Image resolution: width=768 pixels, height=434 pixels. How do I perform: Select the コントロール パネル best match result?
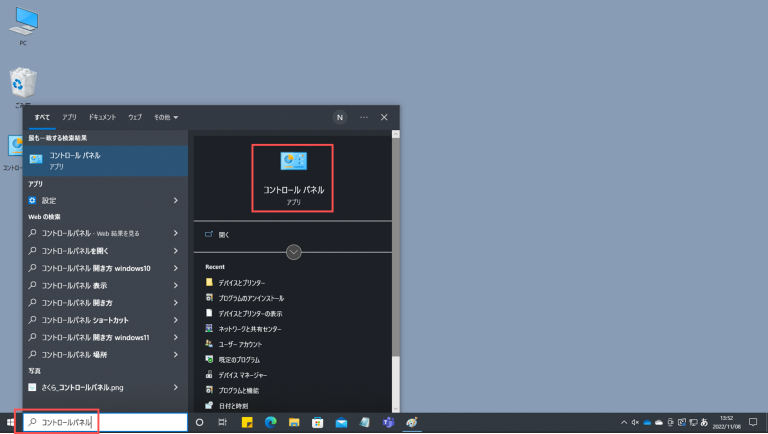click(x=105, y=161)
